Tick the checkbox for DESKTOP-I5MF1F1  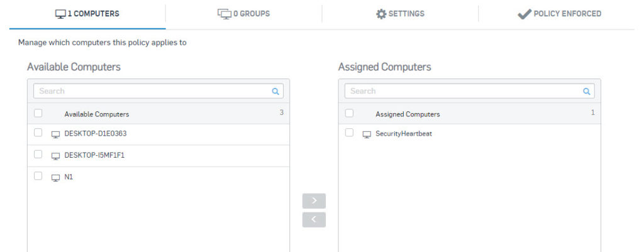[38, 155]
